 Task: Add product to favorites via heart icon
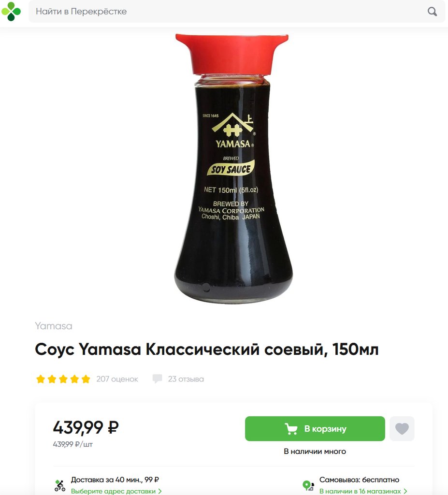(x=402, y=428)
